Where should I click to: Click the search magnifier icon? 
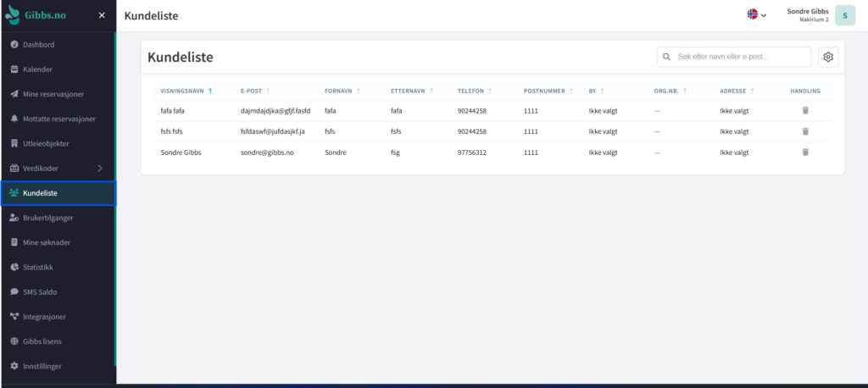click(x=666, y=57)
